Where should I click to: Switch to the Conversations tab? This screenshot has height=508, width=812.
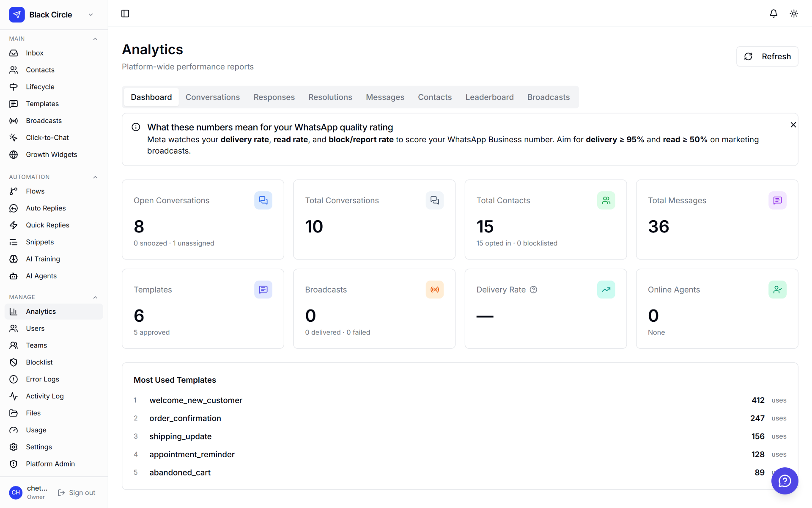[x=213, y=97]
